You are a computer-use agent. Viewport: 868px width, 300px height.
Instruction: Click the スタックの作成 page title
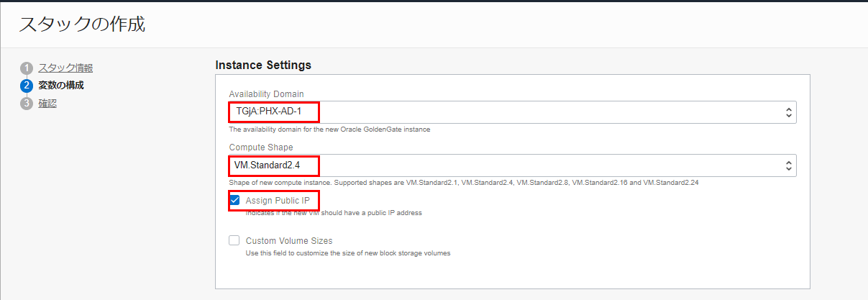click(x=82, y=24)
